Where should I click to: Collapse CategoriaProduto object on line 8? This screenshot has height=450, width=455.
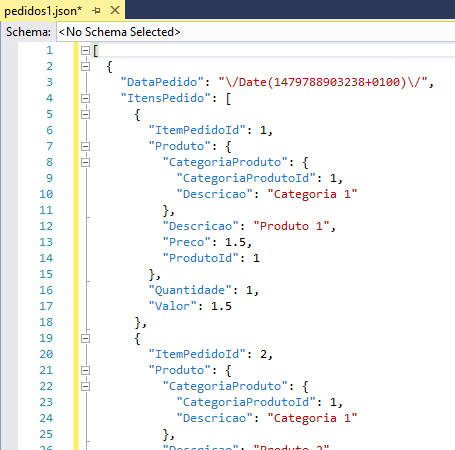point(85,163)
